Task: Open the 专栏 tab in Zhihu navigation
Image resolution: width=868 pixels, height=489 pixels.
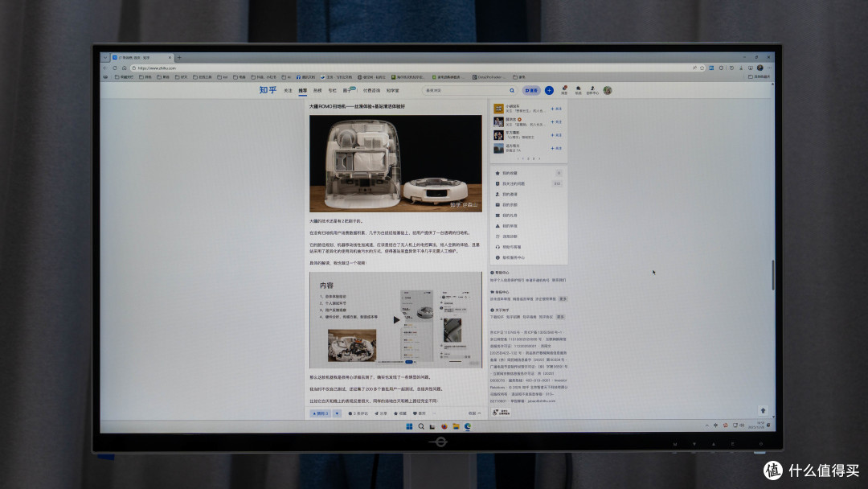Action: (x=332, y=91)
